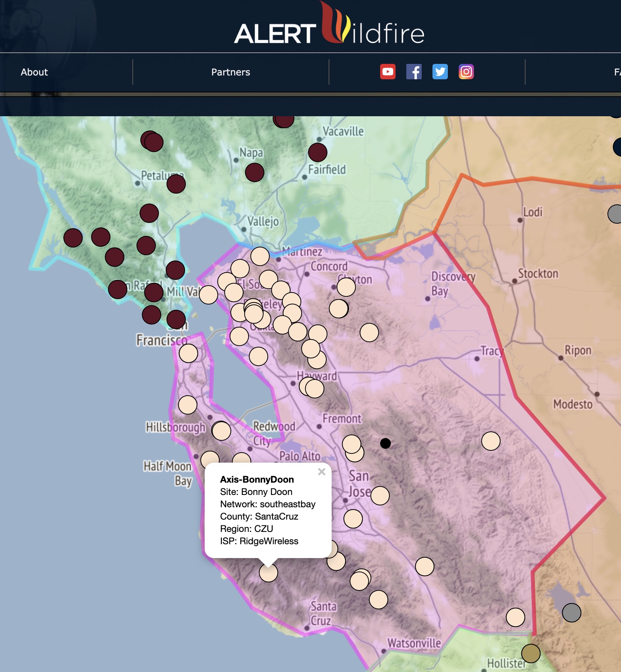The width and height of the screenshot is (621, 672).
Task: Select the camera marker at San Jose label
Action: (x=380, y=496)
